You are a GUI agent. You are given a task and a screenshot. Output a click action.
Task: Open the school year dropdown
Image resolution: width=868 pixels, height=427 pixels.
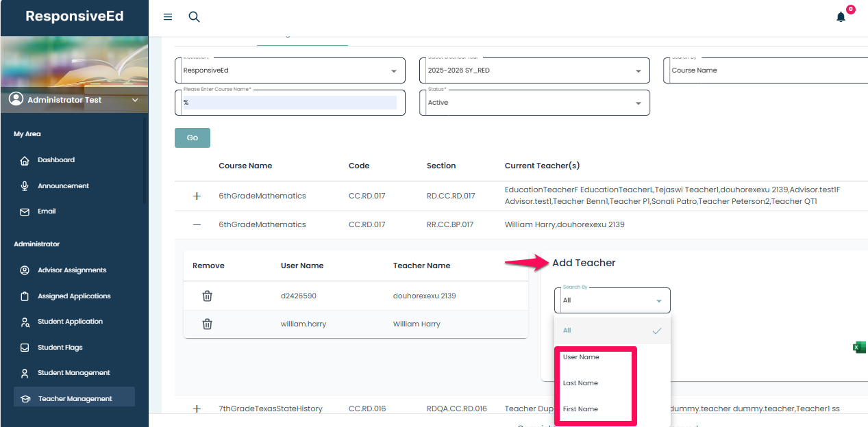pos(534,70)
